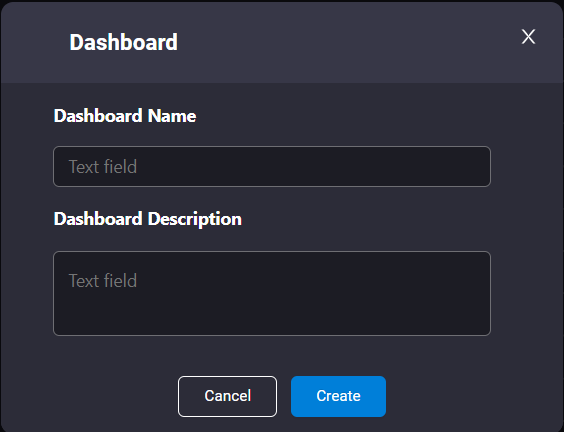This screenshot has width=564, height=432.
Task: Select the Dashboard Name label
Action: [x=125, y=116]
